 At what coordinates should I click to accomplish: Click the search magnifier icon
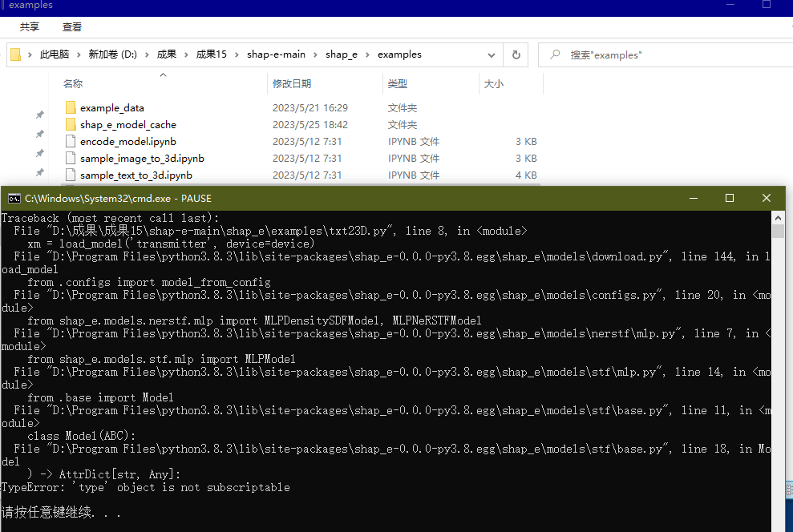554,54
